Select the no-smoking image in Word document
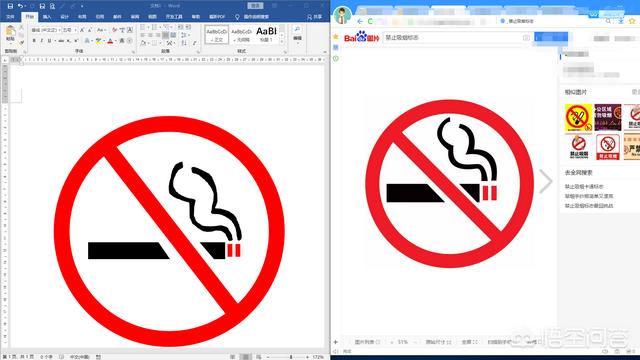The width and height of the screenshot is (640, 360). click(x=169, y=231)
